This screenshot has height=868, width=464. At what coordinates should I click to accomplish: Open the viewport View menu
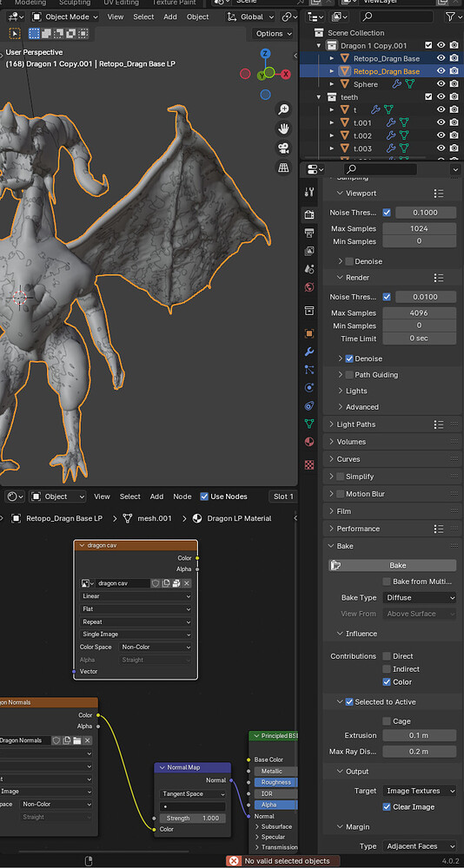coord(116,16)
